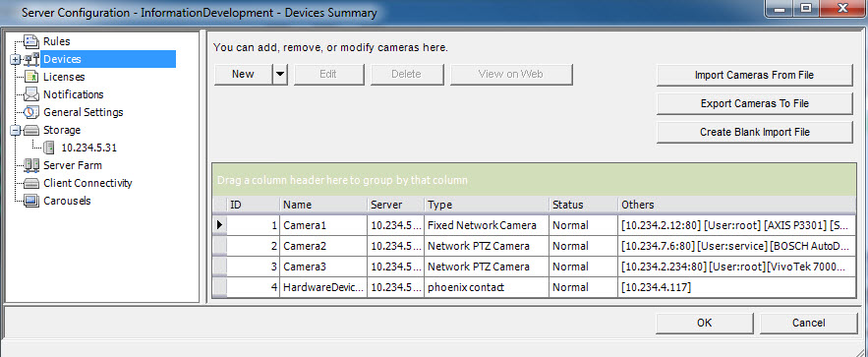Collapse the Storage tree node

[x=15, y=131]
